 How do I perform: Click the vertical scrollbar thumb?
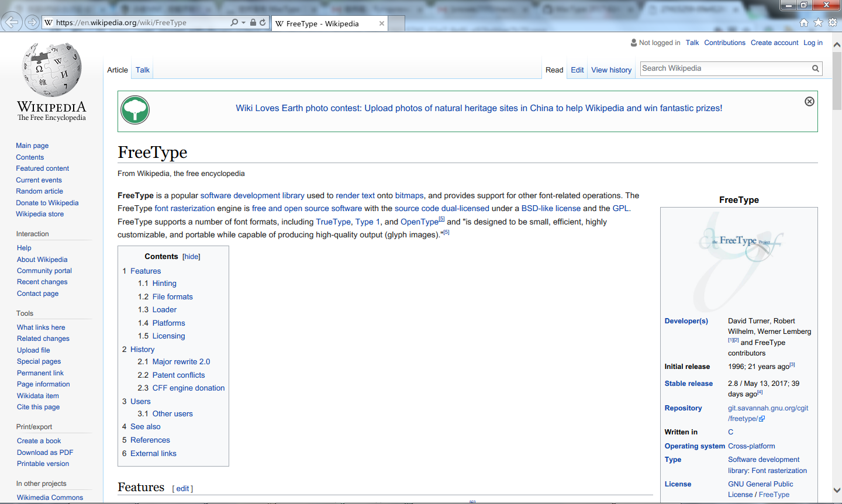coord(837,81)
